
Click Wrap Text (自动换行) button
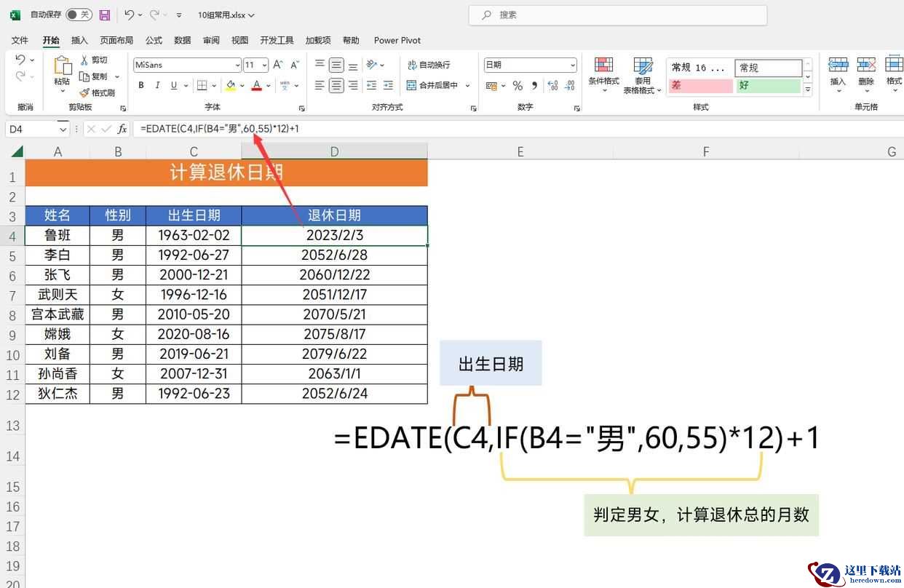pyautogui.click(x=429, y=65)
